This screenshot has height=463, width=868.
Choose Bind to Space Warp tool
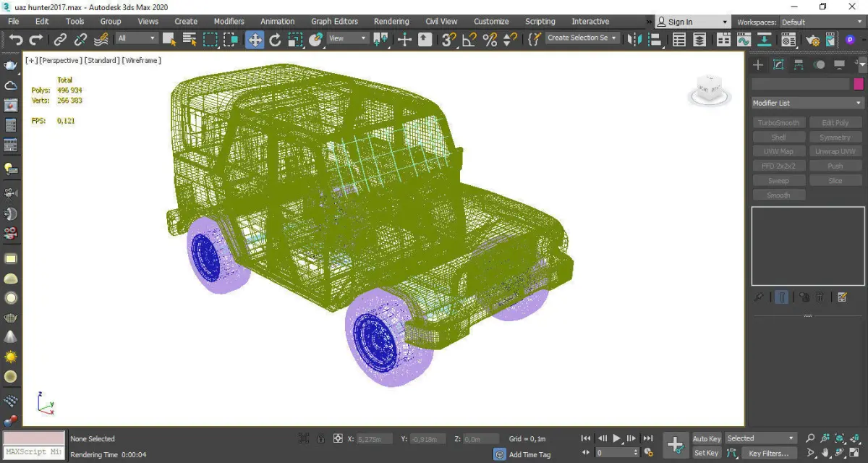tap(101, 39)
